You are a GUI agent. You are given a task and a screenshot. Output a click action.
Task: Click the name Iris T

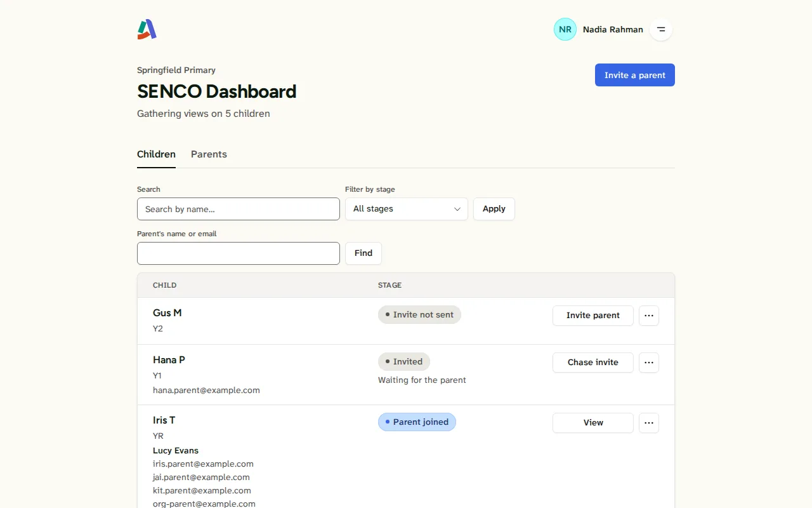[164, 420]
